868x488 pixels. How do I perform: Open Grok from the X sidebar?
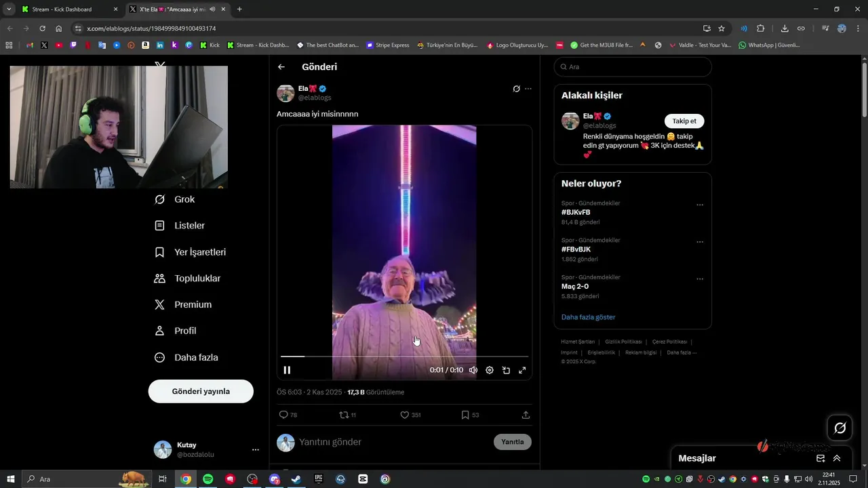point(175,199)
